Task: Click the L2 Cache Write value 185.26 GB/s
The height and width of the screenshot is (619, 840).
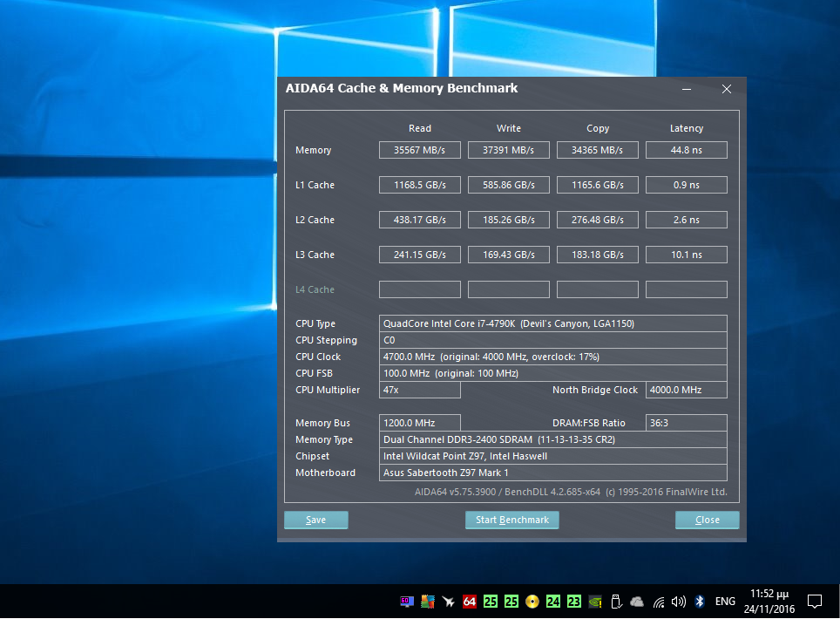Action: (509, 220)
